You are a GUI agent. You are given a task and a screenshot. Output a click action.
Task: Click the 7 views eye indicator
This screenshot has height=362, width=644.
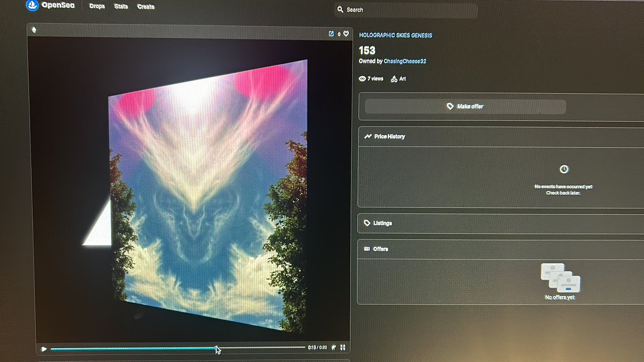(371, 79)
